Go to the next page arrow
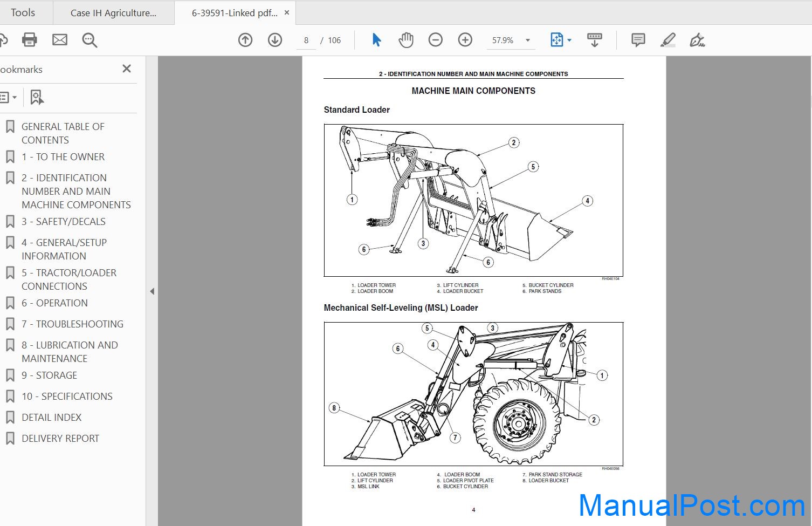 pos(275,40)
